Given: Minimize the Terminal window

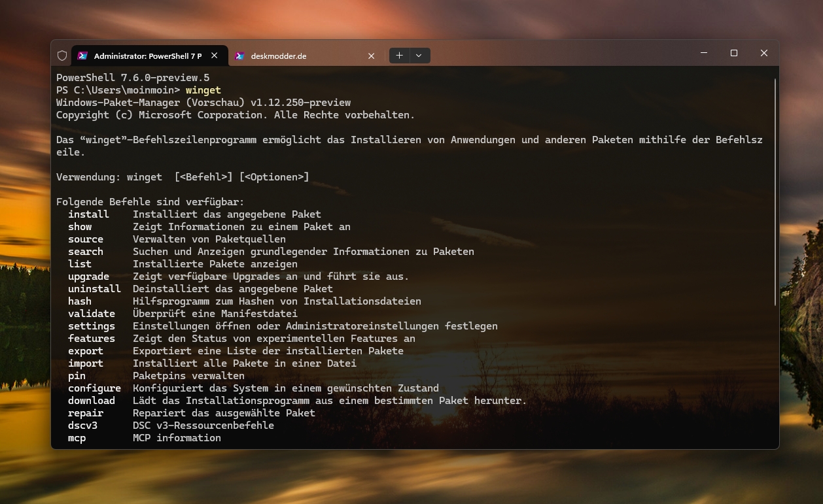Looking at the screenshot, I should click(x=704, y=53).
